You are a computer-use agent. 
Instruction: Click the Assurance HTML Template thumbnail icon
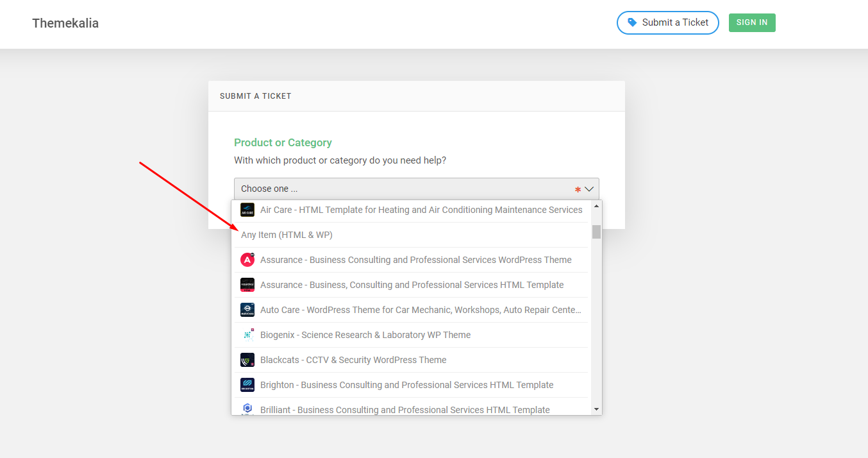pyautogui.click(x=247, y=285)
